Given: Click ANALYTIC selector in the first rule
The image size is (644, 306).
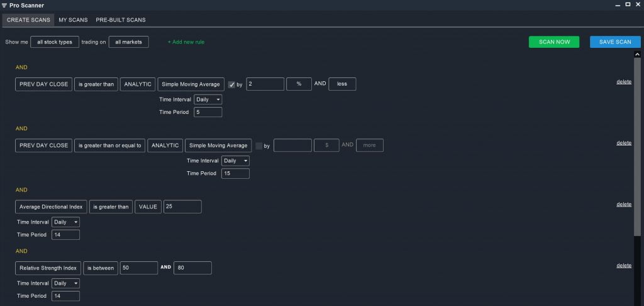Looking at the screenshot, I should coord(138,84).
